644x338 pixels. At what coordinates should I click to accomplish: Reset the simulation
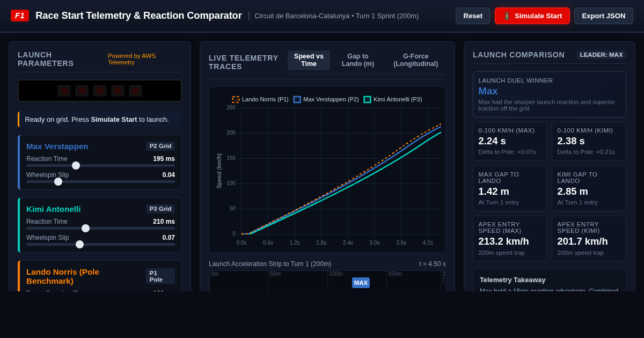(x=473, y=16)
